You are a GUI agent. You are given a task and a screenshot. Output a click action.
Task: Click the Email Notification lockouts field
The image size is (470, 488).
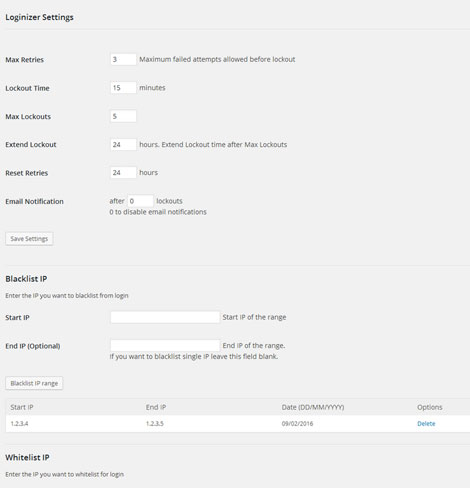click(140, 201)
